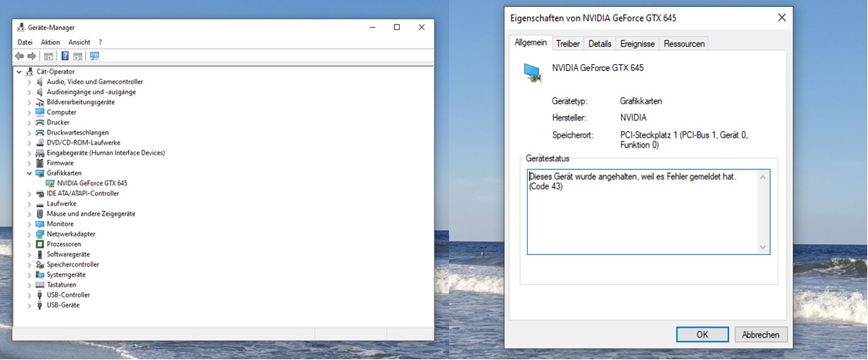Click the Gerätestatus scrollbar down arrow

(x=763, y=247)
